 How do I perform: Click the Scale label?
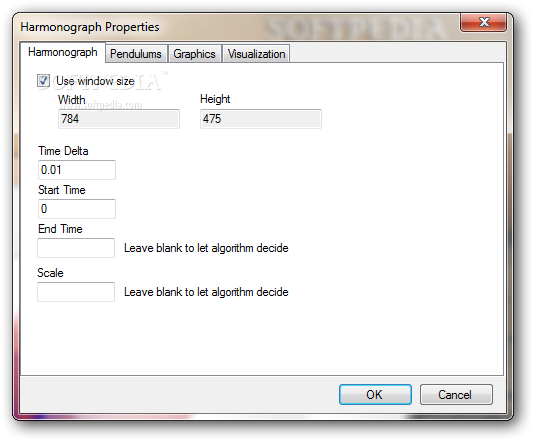coord(50,273)
